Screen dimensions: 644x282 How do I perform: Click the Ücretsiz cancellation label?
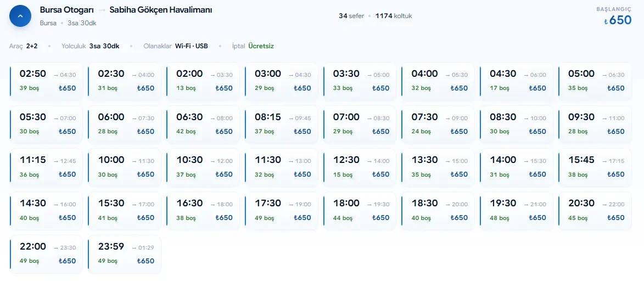(x=261, y=46)
